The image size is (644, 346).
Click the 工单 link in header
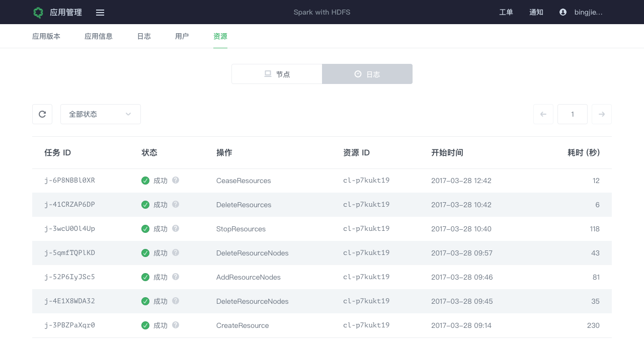506,12
